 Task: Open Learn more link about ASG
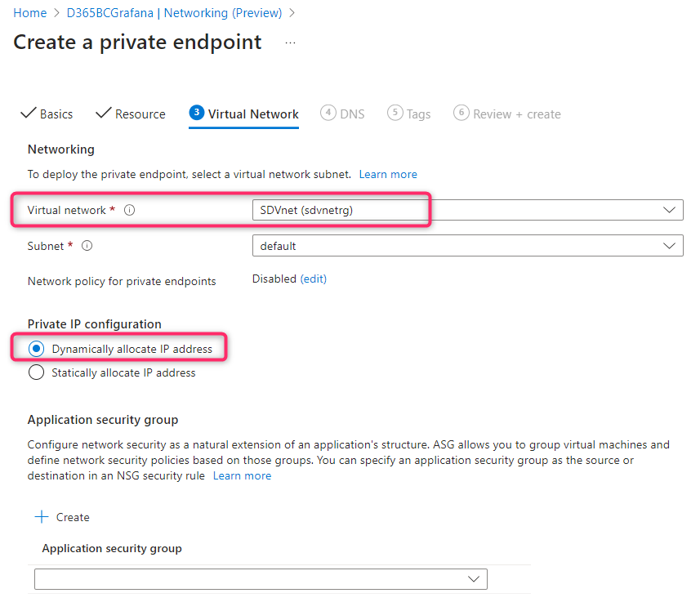click(242, 475)
